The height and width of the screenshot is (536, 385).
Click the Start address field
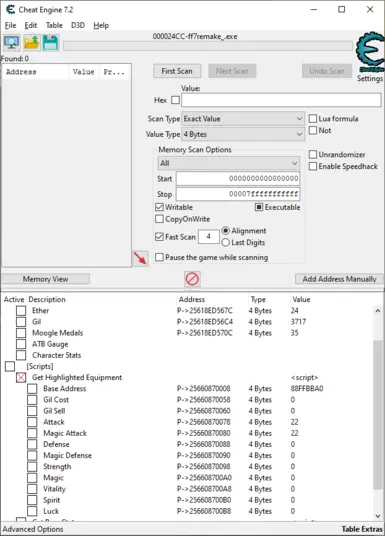pyautogui.click(x=238, y=178)
